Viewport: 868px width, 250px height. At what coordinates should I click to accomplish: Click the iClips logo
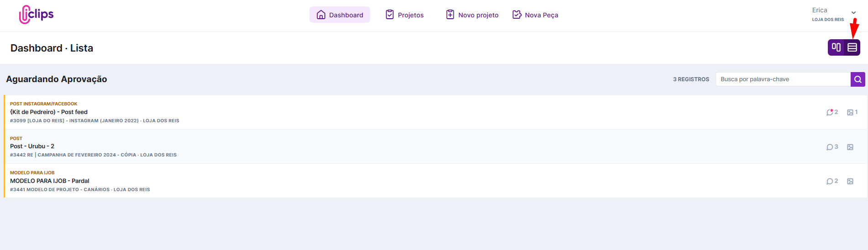37,15
